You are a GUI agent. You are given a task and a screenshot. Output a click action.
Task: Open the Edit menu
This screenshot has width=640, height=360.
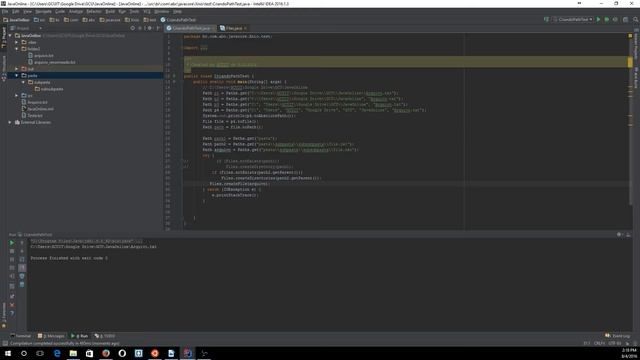point(16,11)
